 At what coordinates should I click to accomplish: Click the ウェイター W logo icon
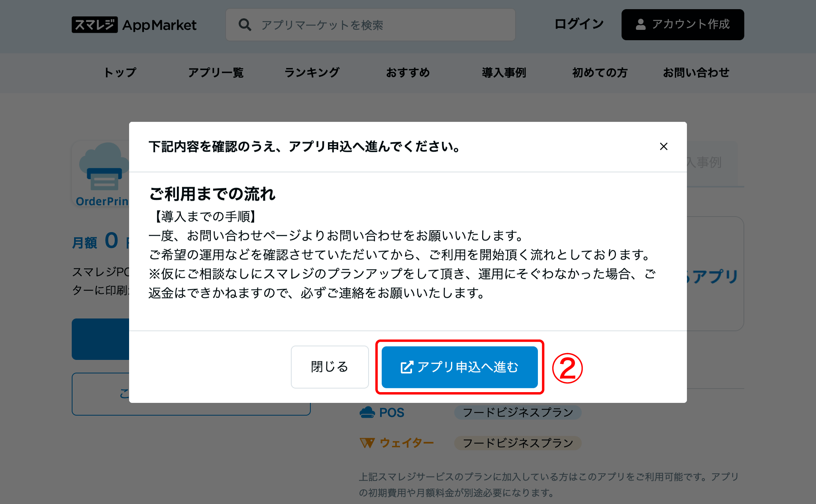tap(367, 443)
